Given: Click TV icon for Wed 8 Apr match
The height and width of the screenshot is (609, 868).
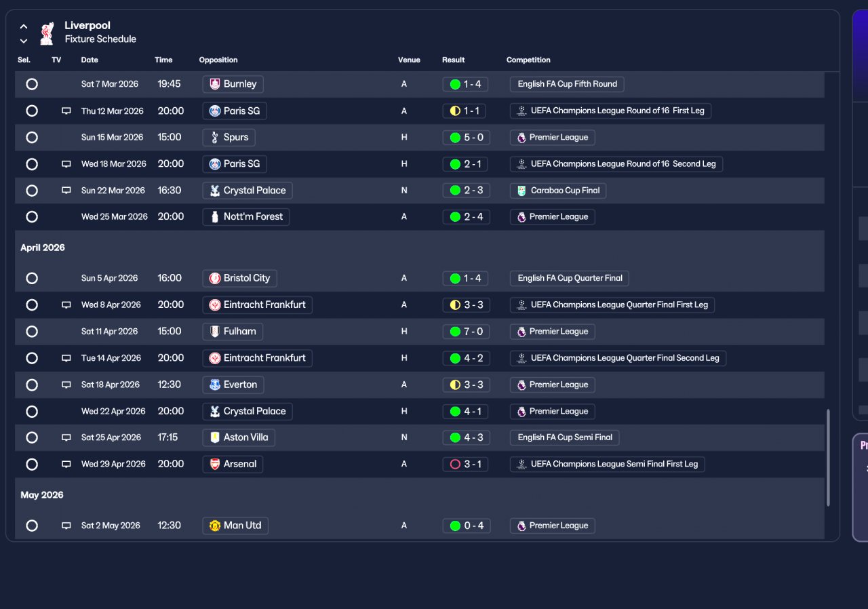Looking at the screenshot, I should coord(66,305).
